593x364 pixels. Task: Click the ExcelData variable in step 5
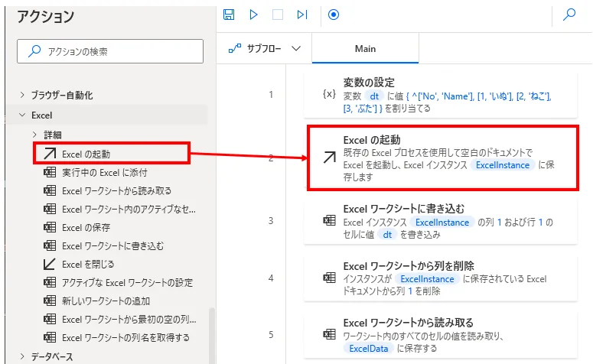370,349
